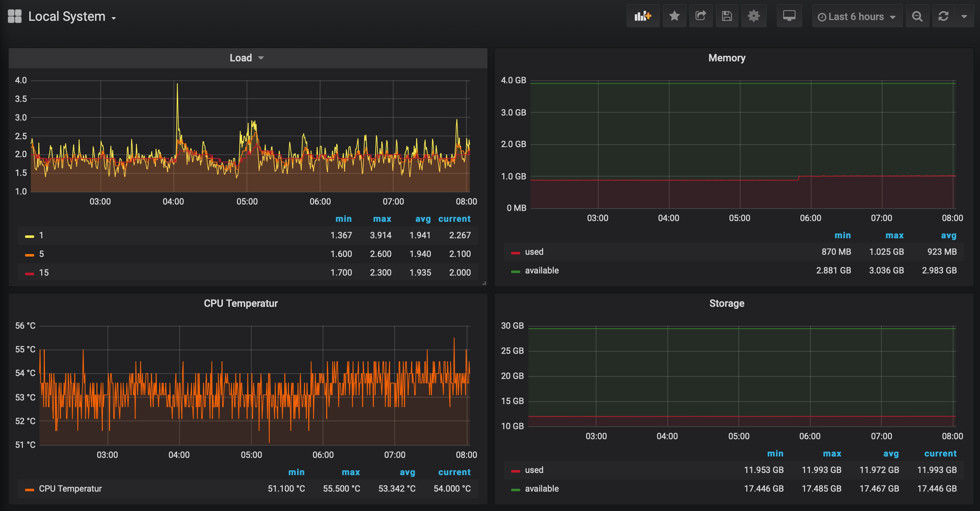The image size is (980, 511).
Task: Refresh the dashboard now
Action: [x=943, y=17]
